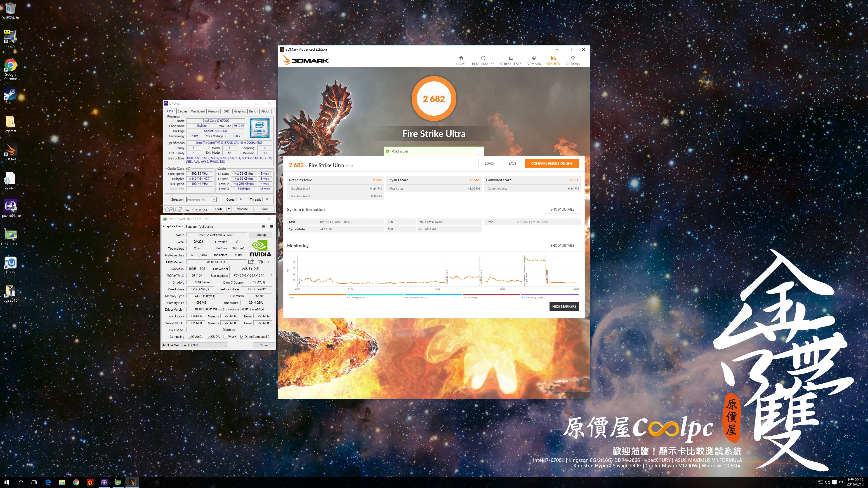Click Physics test marker on monitoring graph
This screenshot has width=868, height=488.
[526, 279]
